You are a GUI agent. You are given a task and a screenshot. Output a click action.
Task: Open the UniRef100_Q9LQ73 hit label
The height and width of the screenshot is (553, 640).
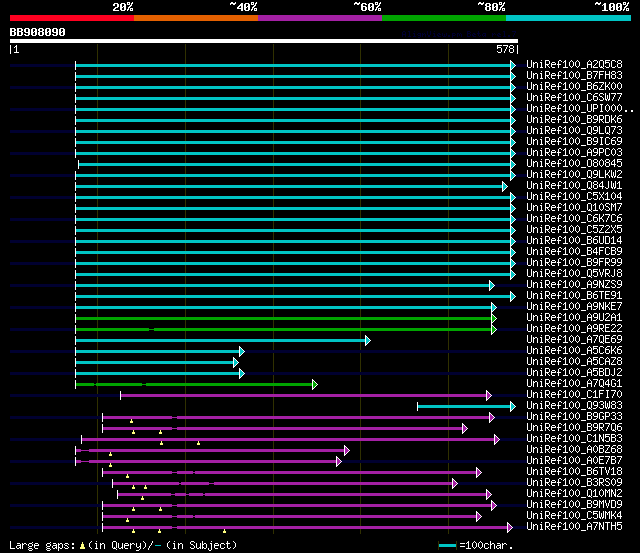[574, 131]
